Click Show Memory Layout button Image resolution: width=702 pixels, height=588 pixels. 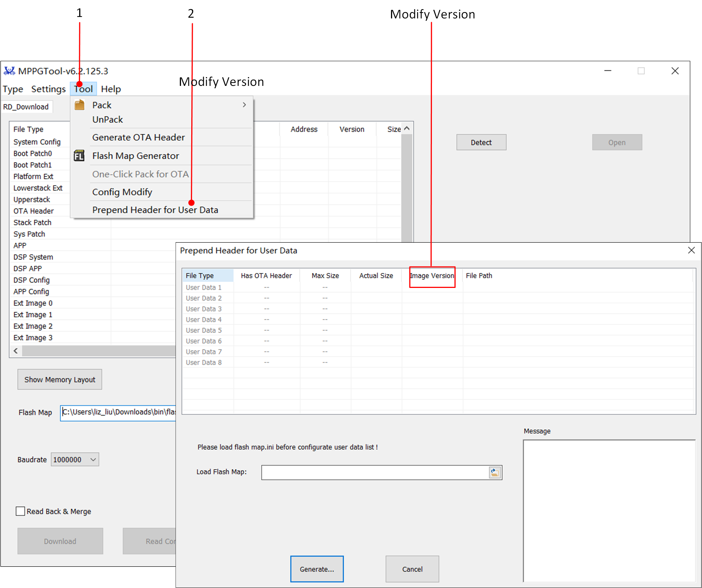tap(60, 379)
